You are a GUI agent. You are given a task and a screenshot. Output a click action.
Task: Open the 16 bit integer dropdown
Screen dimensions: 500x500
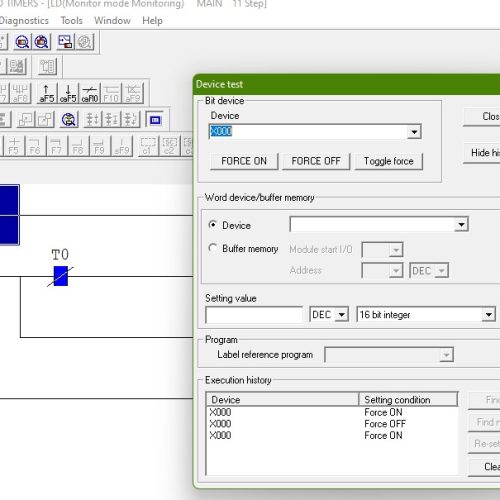tap(488, 314)
